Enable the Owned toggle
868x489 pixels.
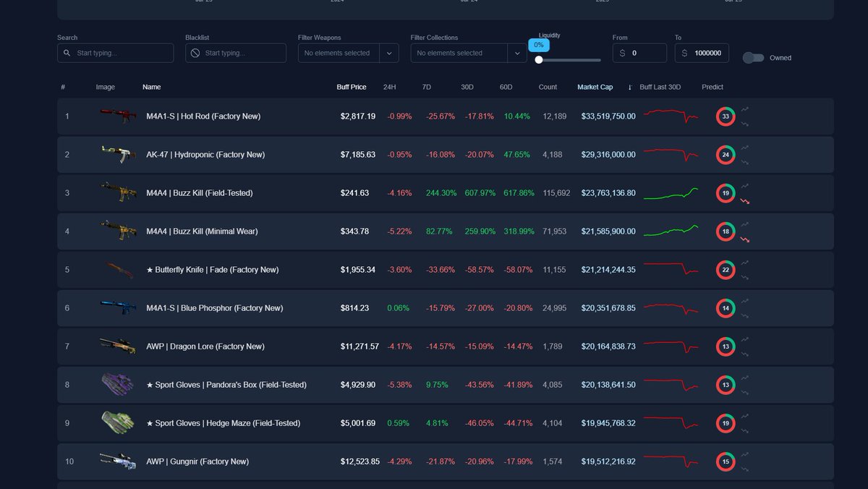[x=754, y=57]
